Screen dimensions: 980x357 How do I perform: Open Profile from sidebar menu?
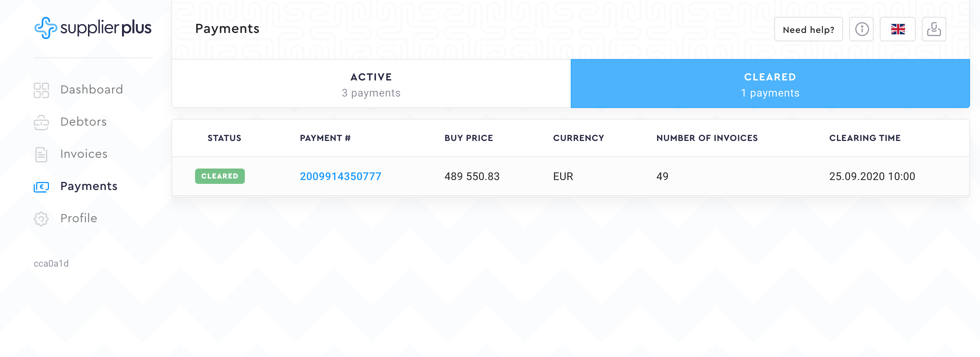coord(79,218)
